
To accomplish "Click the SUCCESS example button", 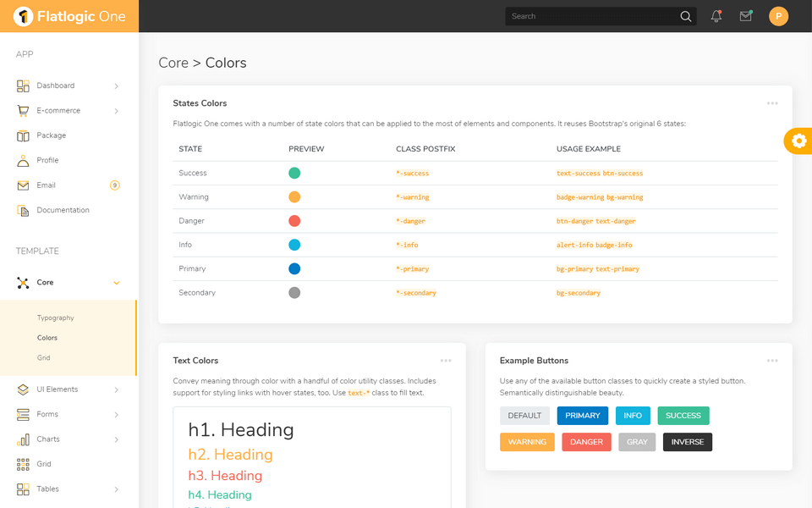I will 683,415.
